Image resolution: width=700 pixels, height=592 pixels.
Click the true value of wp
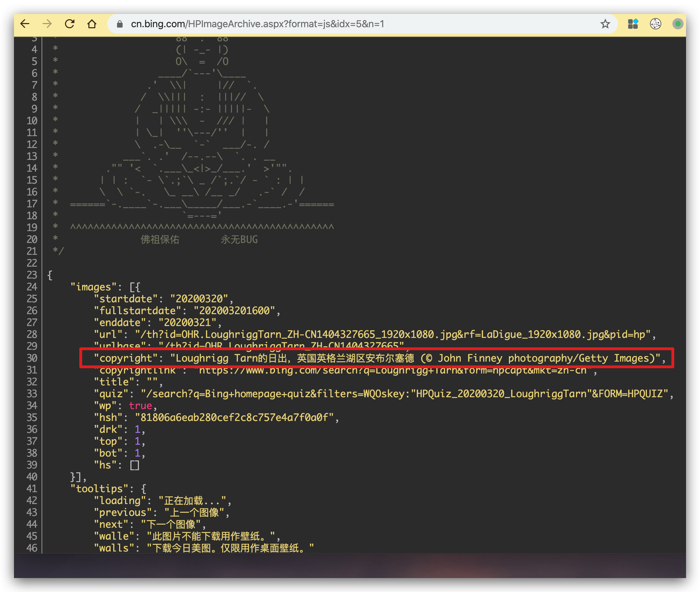tap(140, 406)
